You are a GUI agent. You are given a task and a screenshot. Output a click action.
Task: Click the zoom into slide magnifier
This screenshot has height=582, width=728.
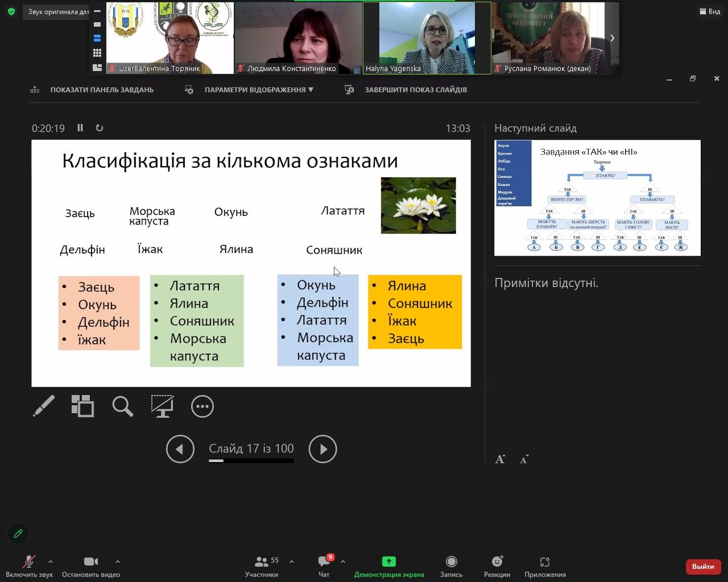click(122, 406)
